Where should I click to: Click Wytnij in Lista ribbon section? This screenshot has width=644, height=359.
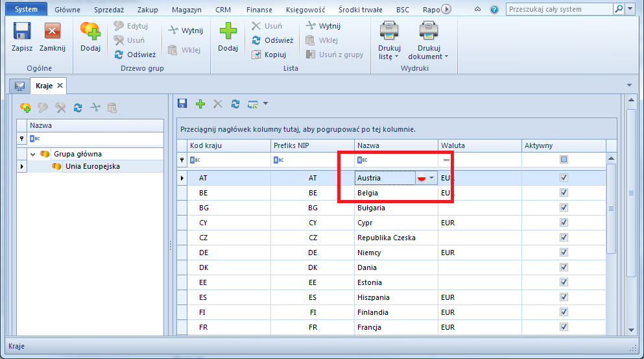tap(323, 26)
